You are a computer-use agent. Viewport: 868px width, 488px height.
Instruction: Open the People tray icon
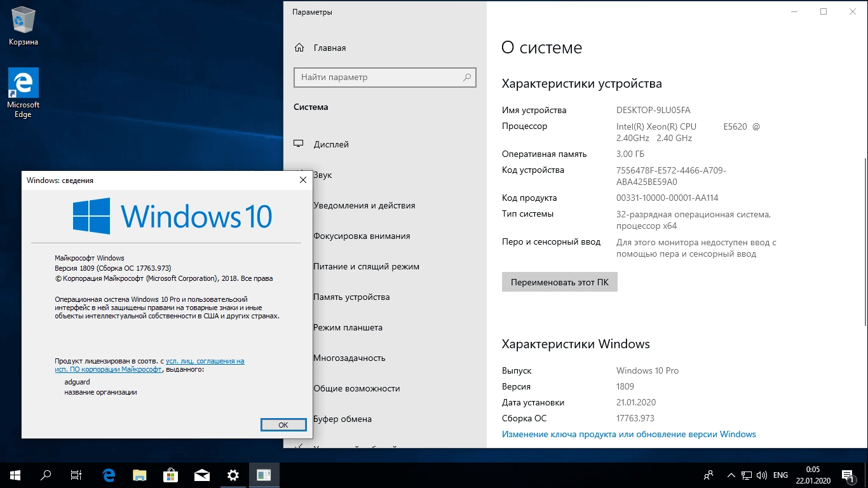[709, 475]
